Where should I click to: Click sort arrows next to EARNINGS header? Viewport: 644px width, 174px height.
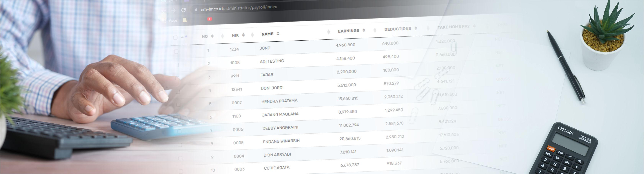click(364, 30)
